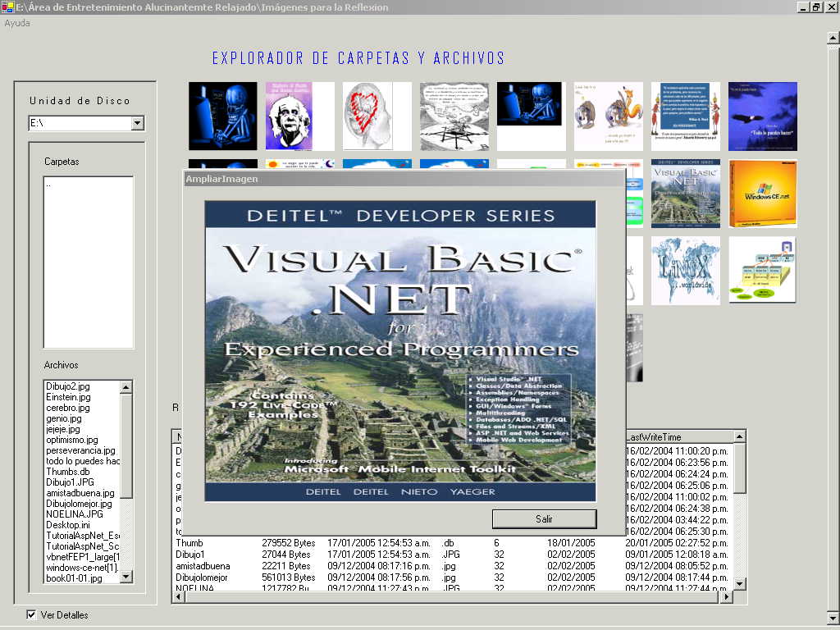The width and height of the screenshot is (840, 630).
Task: Click the Einstein portrait thumbnail
Action: point(300,116)
